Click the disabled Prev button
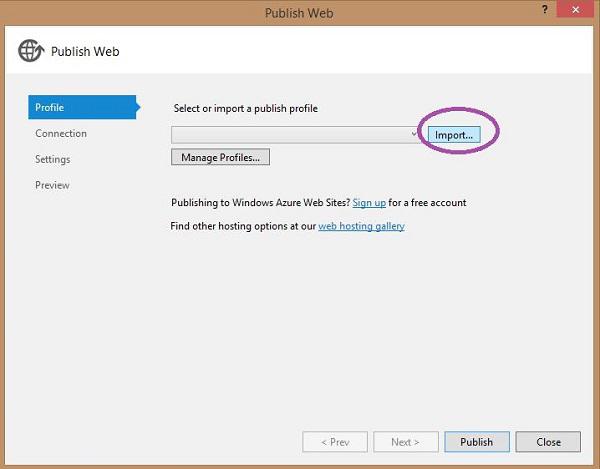Screen dimensions: 600x469 335,442
